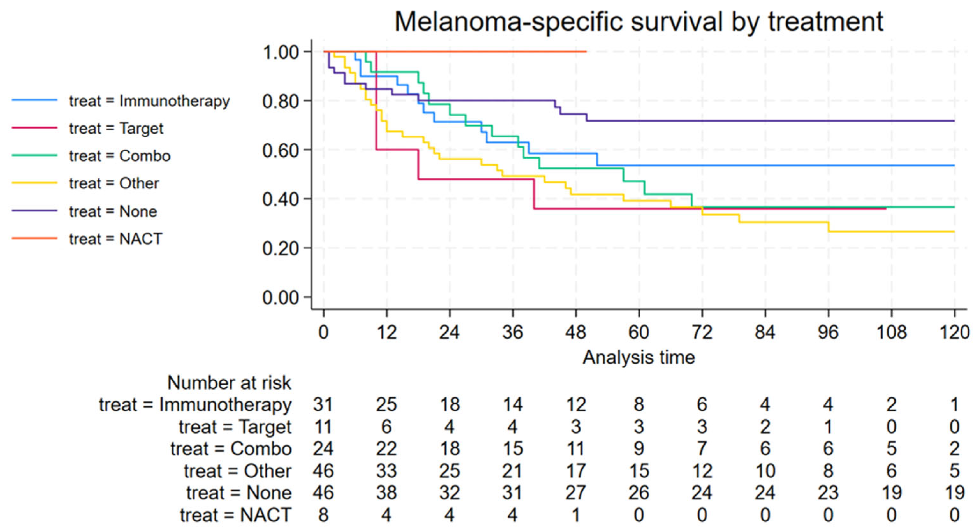Click the 'Analysis time' axis label
The width and height of the screenshot is (980, 532).
point(639,357)
